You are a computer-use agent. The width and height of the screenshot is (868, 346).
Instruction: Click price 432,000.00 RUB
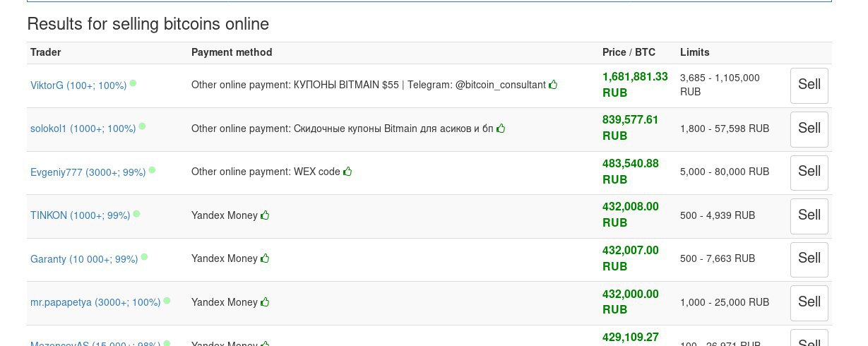(x=631, y=302)
